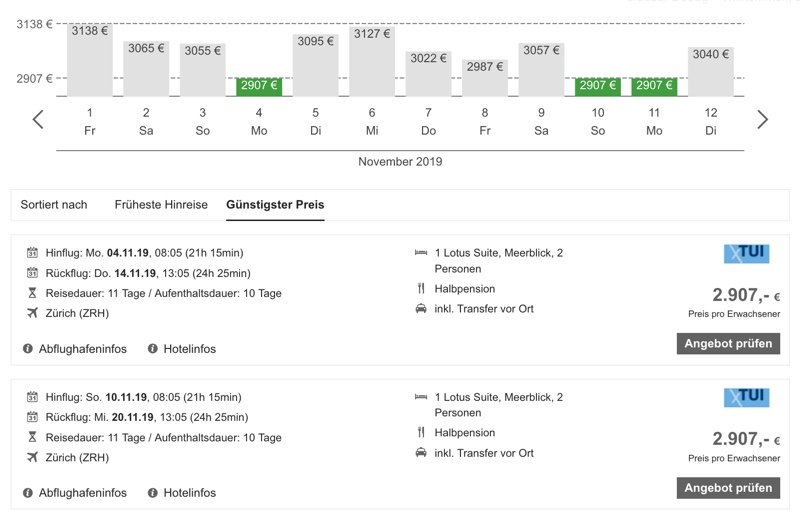Click info icon beside second Abflughafeninfos
800x518 pixels.
coord(28,492)
